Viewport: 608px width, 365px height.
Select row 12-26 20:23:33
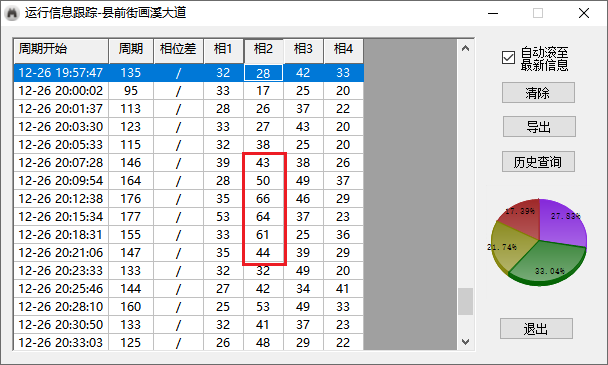tap(188, 271)
